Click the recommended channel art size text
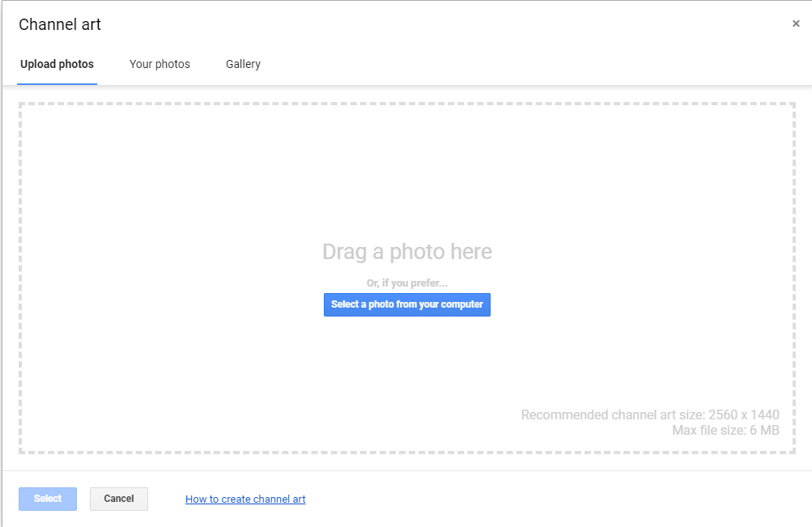812x527 pixels. coord(649,414)
